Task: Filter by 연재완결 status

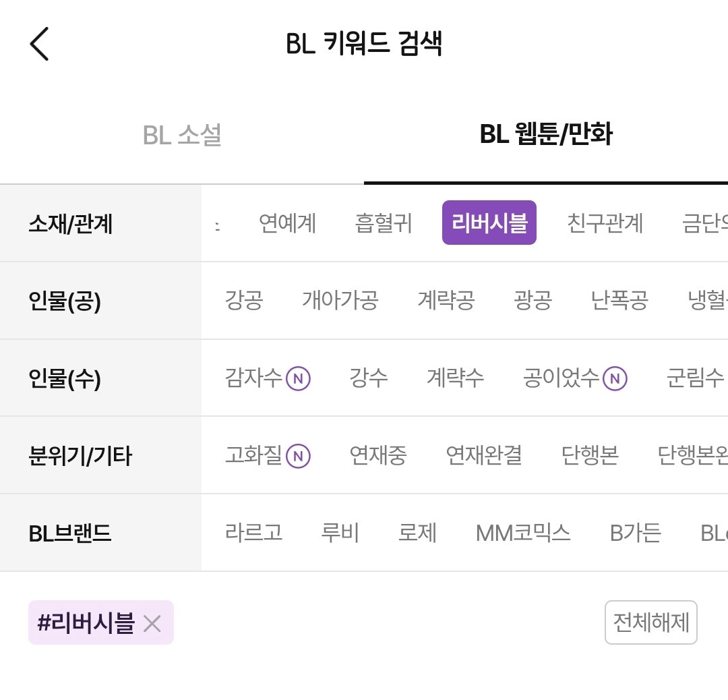Action: point(484,455)
